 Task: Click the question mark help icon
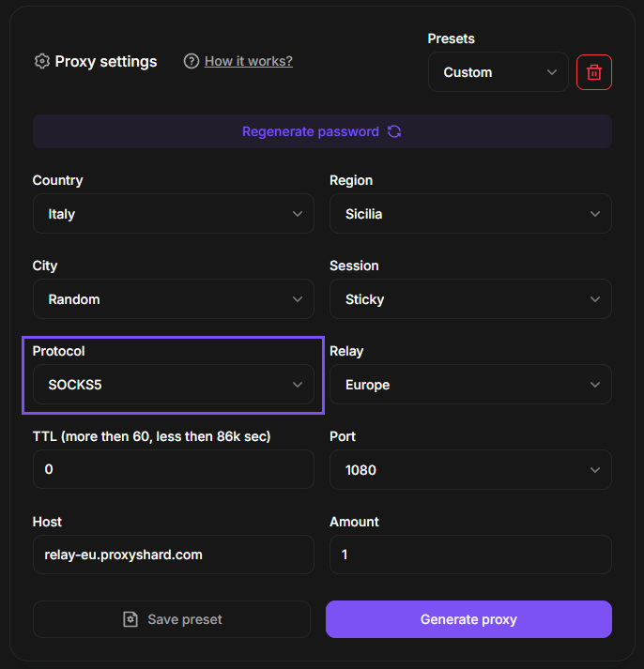pos(192,61)
